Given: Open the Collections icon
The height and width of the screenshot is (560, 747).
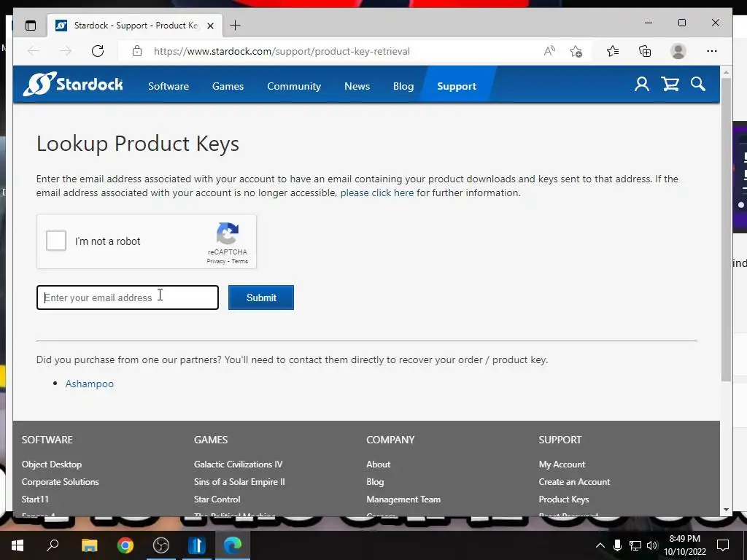Looking at the screenshot, I should (x=645, y=51).
